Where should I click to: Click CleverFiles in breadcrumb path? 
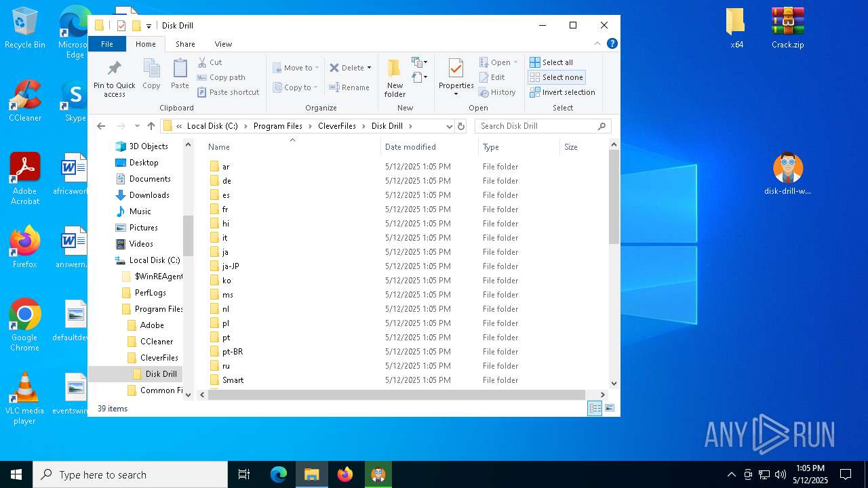(337, 126)
